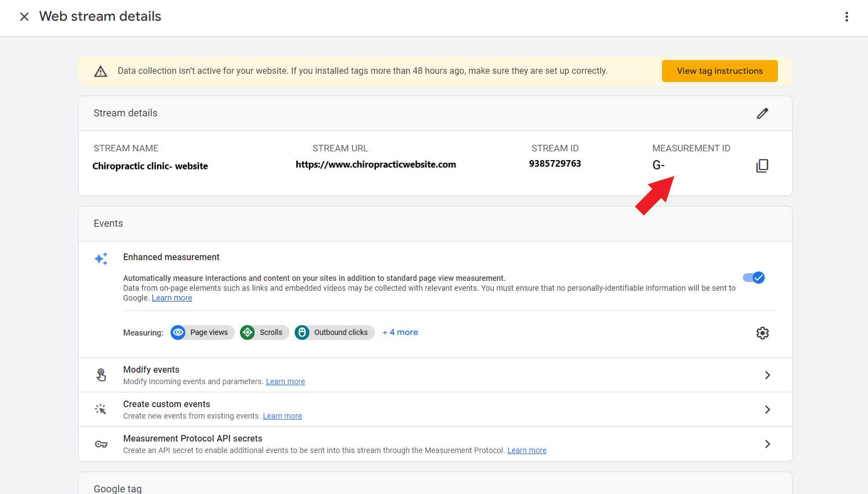
Task: Open Learn more under Enhanced measurement
Action: click(172, 298)
